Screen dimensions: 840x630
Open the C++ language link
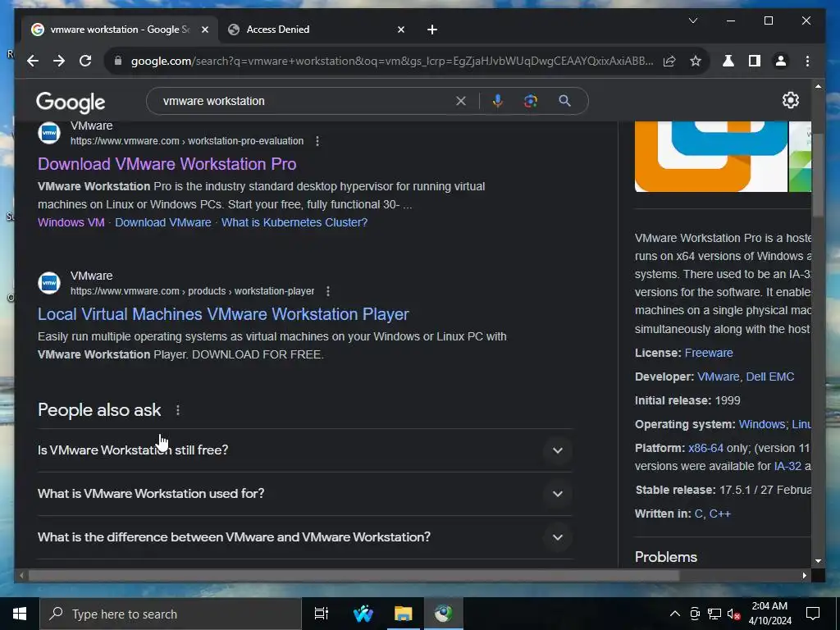(720, 514)
